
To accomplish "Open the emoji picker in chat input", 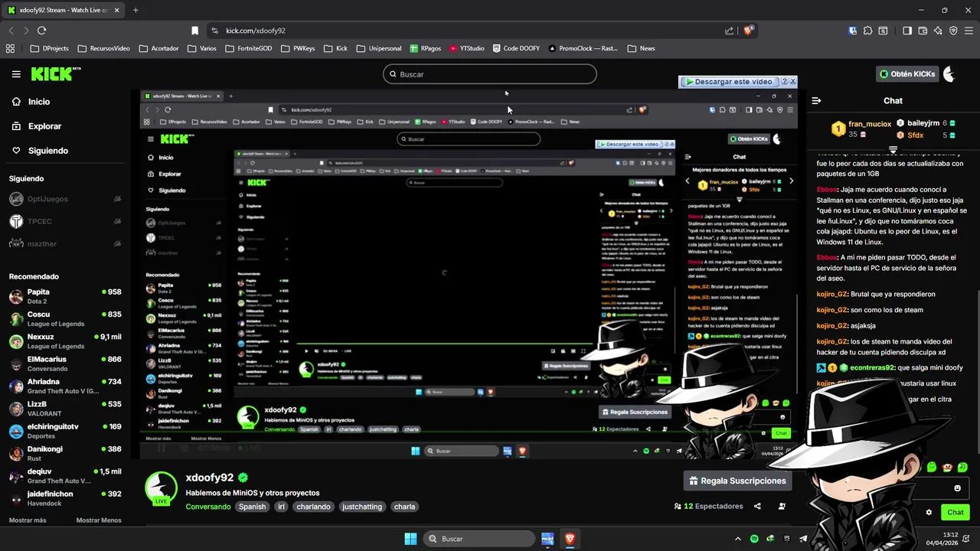I will pos(957,488).
